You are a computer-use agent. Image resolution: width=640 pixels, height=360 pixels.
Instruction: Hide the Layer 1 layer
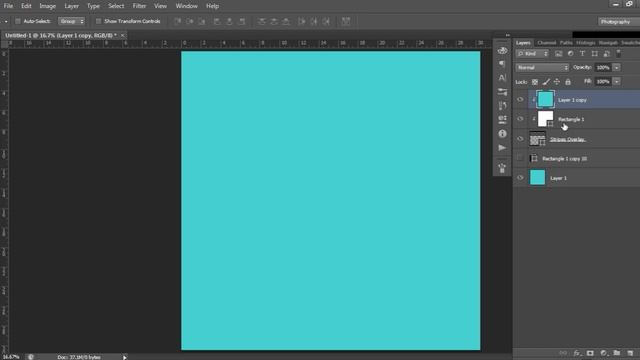tap(520, 178)
